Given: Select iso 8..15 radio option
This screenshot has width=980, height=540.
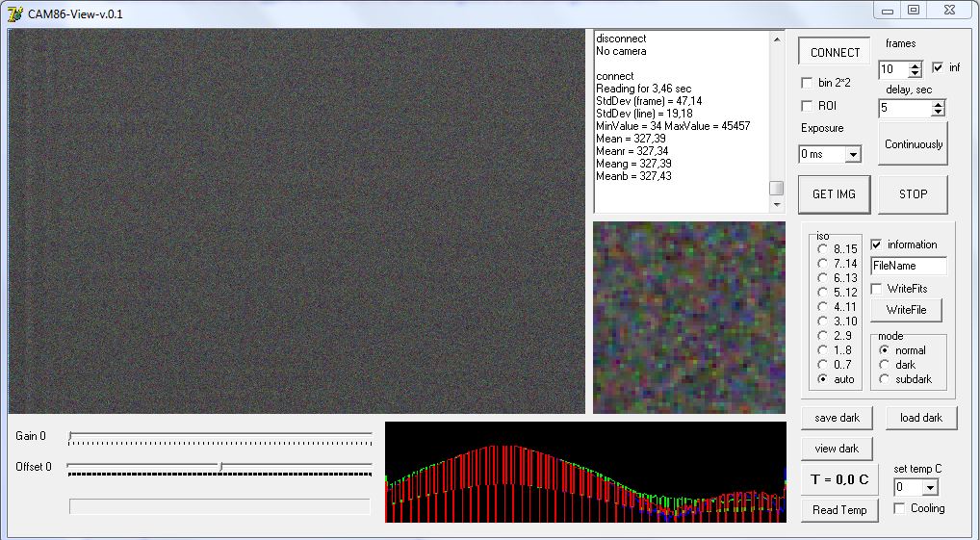Looking at the screenshot, I should 822,249.
